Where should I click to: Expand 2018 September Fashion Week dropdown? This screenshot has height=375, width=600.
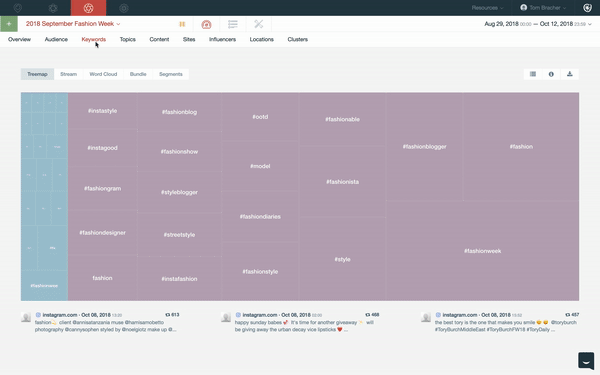(x=73, y=24)
